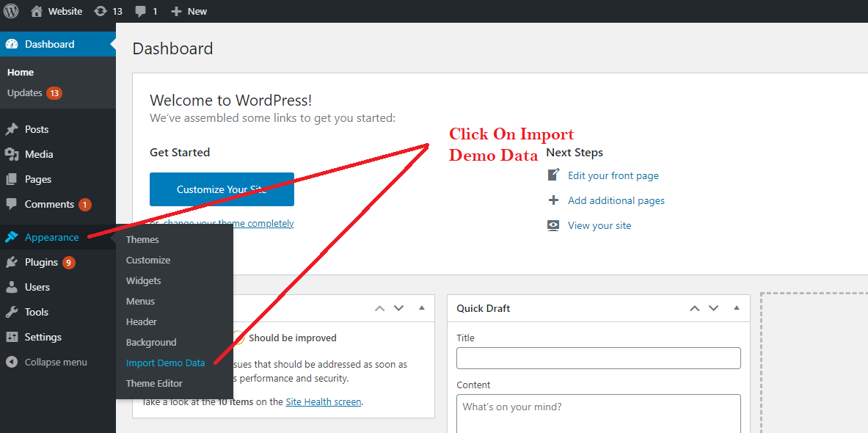Click the Quick Draft Content text area

point(599,414)
